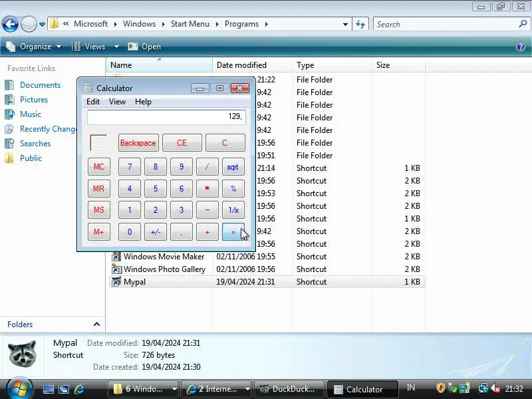Screen dimensions: 532x399
Task: Click the divide button in Calculator
Action: coord(207,167)
